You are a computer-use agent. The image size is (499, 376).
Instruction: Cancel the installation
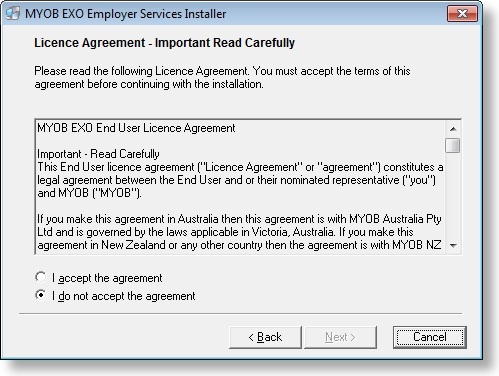[430, 337]
